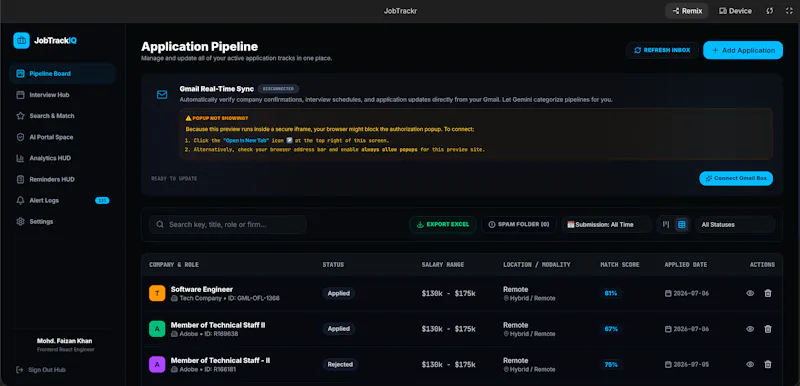The width and height of the screenshot is (800, 386).
Task: Click the Remix button in top bar
Action: coord(687,11)
